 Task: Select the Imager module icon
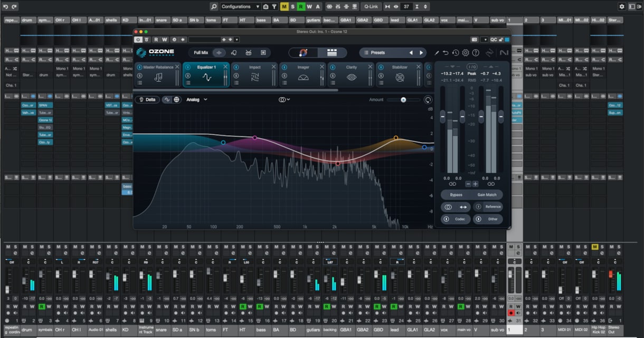point(303,77)
